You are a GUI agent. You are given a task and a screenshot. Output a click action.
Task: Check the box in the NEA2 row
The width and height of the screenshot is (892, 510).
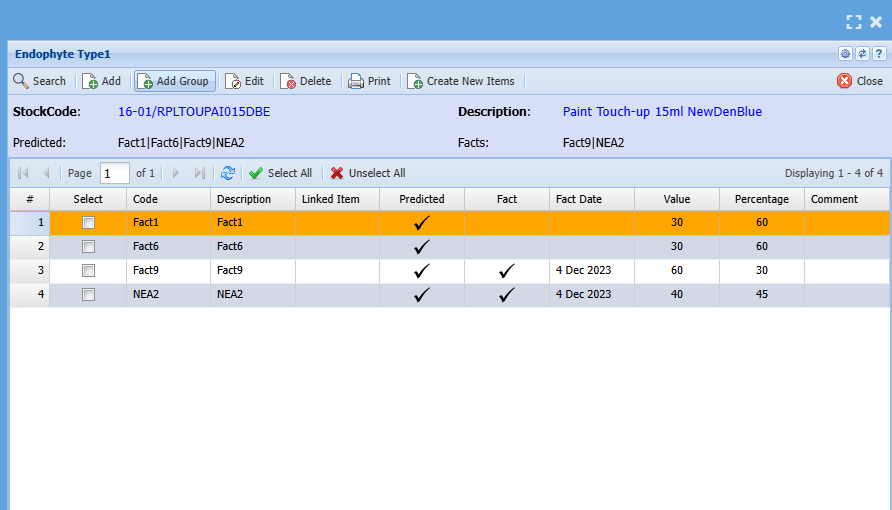88,295
